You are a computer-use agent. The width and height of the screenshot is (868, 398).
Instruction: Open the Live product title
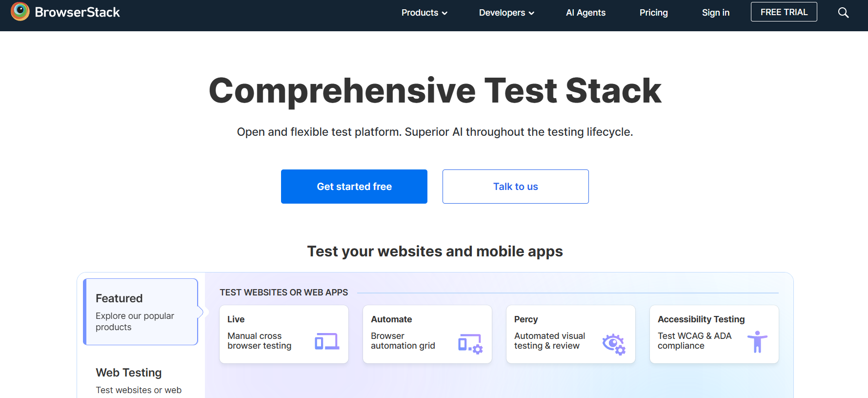(236, 319)
